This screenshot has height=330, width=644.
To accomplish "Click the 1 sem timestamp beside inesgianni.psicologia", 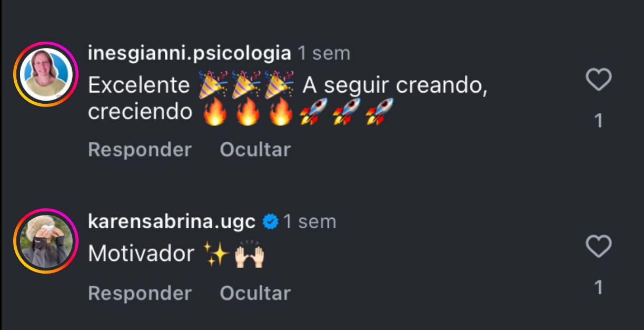I will 324,53.
